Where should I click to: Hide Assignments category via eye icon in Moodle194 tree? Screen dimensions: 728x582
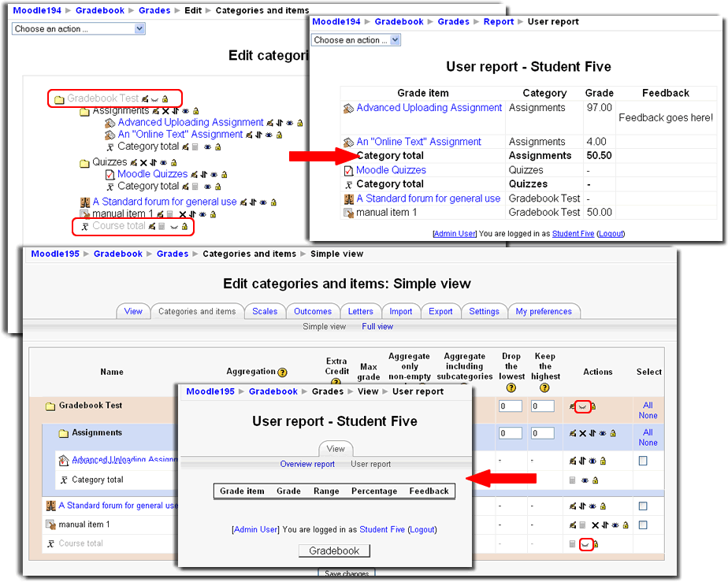point(185,111)
